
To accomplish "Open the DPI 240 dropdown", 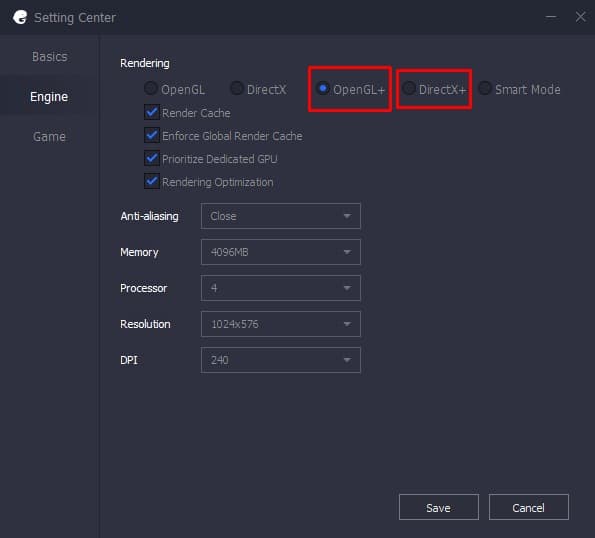I will [x=281, y=360].
